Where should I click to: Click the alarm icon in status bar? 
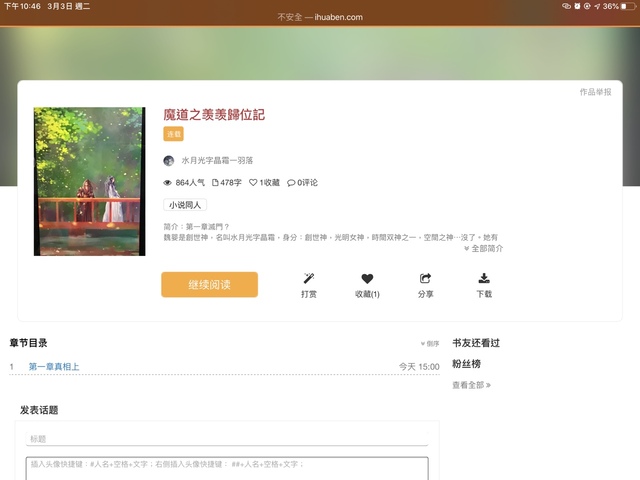click(577, 6)
